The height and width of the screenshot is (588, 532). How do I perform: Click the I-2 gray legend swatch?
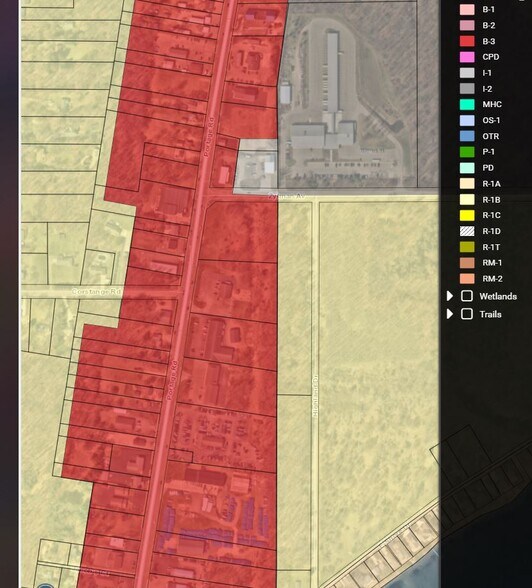coord(467,88)
